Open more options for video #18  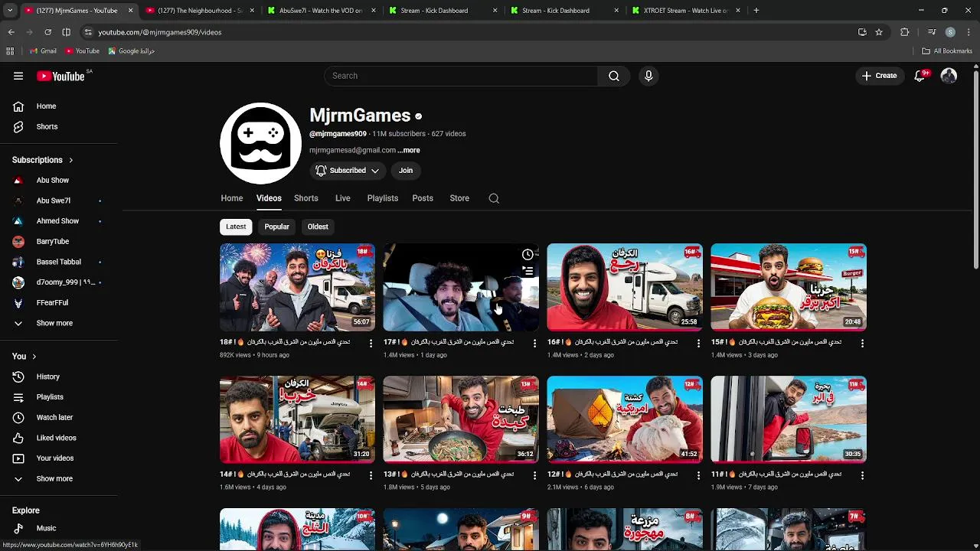[371, 344]
